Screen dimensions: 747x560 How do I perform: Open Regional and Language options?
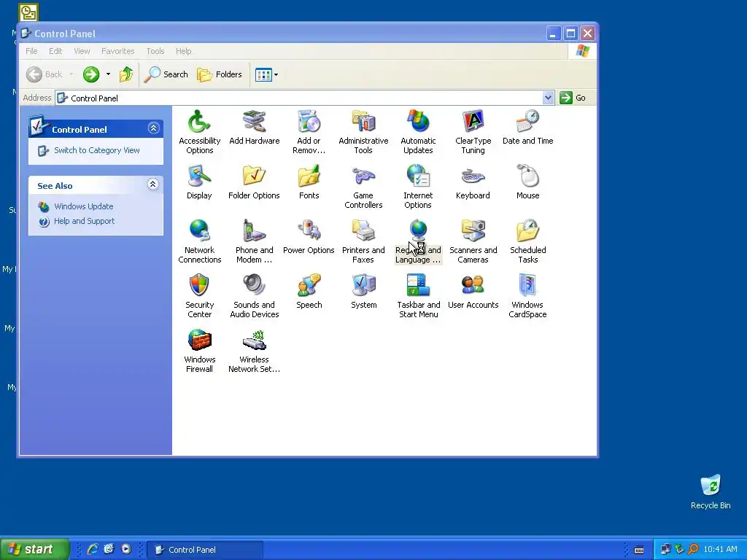tap(418, 241)
